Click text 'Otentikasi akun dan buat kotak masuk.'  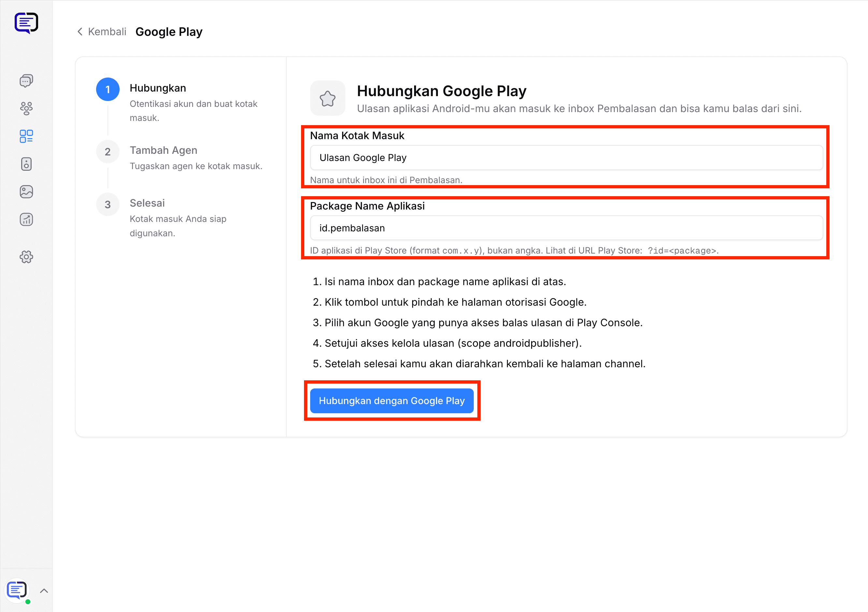pos(193,111)
